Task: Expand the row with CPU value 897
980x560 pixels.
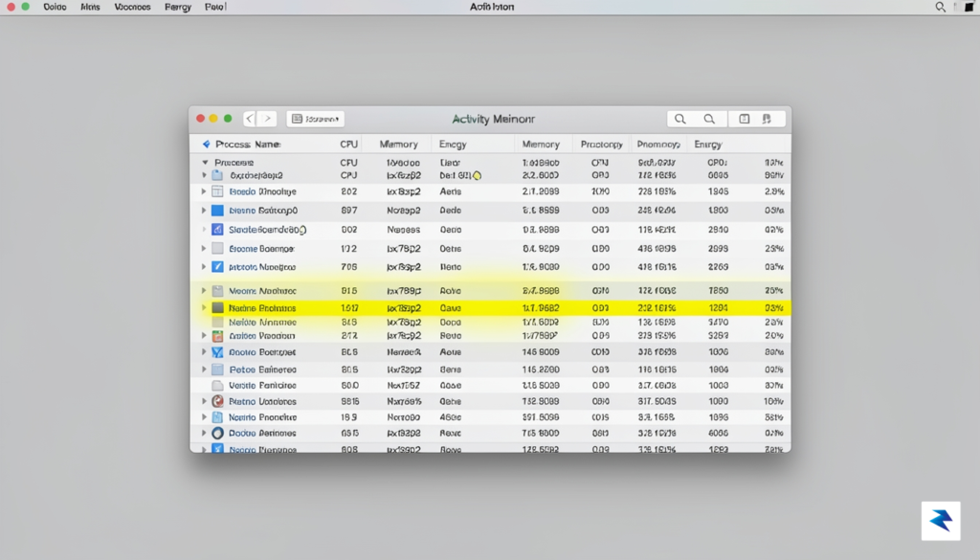Action: [x=204, y=211]
